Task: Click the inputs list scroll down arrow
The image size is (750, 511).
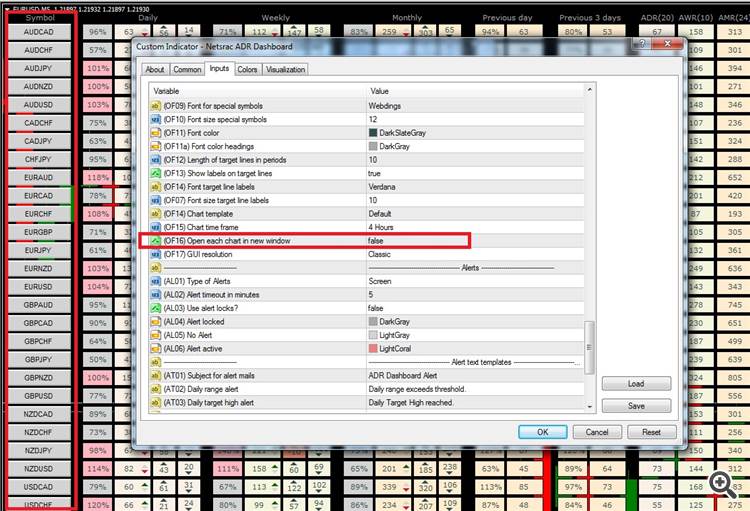Action: click(589, 407)
